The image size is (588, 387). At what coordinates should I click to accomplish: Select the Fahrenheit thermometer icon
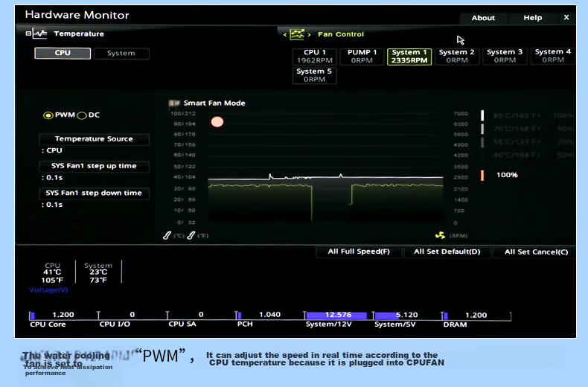(x=191, y=235)
